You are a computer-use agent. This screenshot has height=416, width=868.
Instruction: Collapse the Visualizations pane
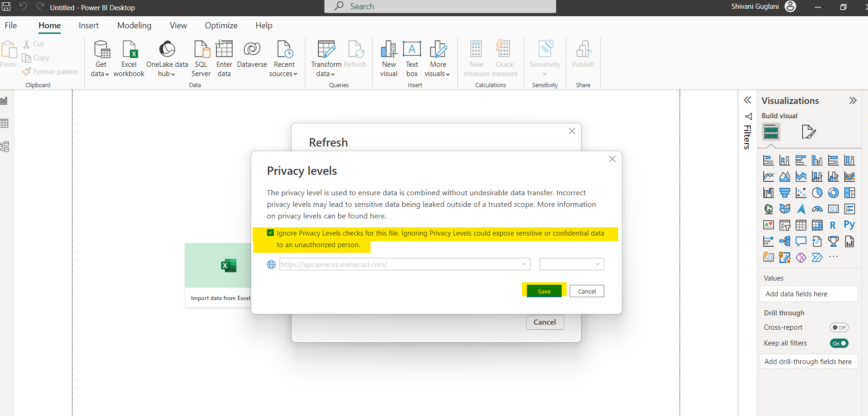click(852, 101)
